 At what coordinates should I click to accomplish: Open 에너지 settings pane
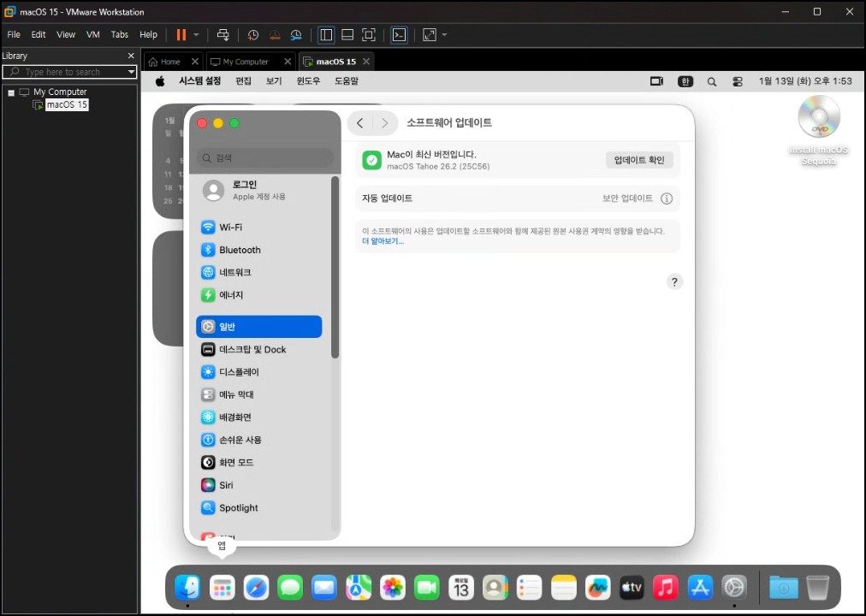259,295
